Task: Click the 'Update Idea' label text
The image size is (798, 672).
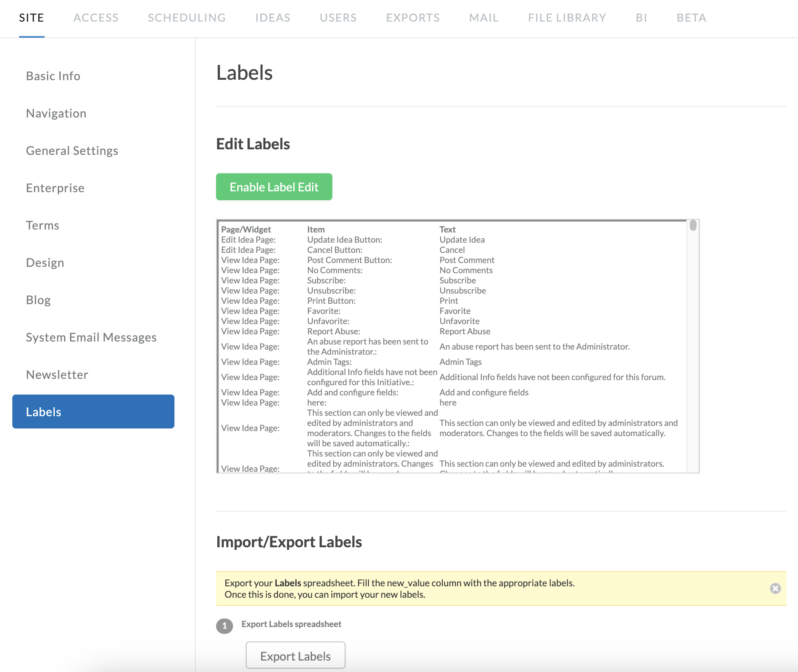Action: [462, 240]
